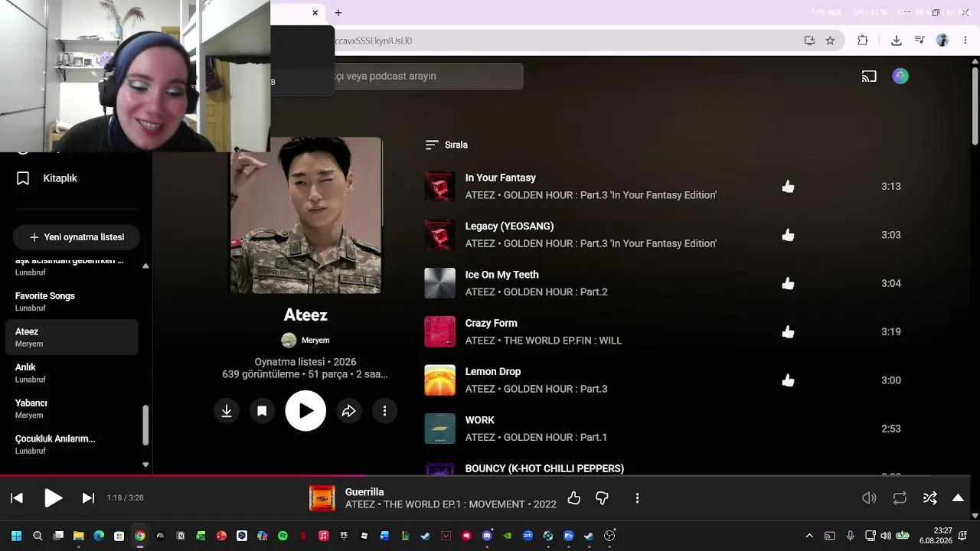The width and height of the screenshot is (980, 551).
Task: Open Chrome downloads
Action: point(897,41)
